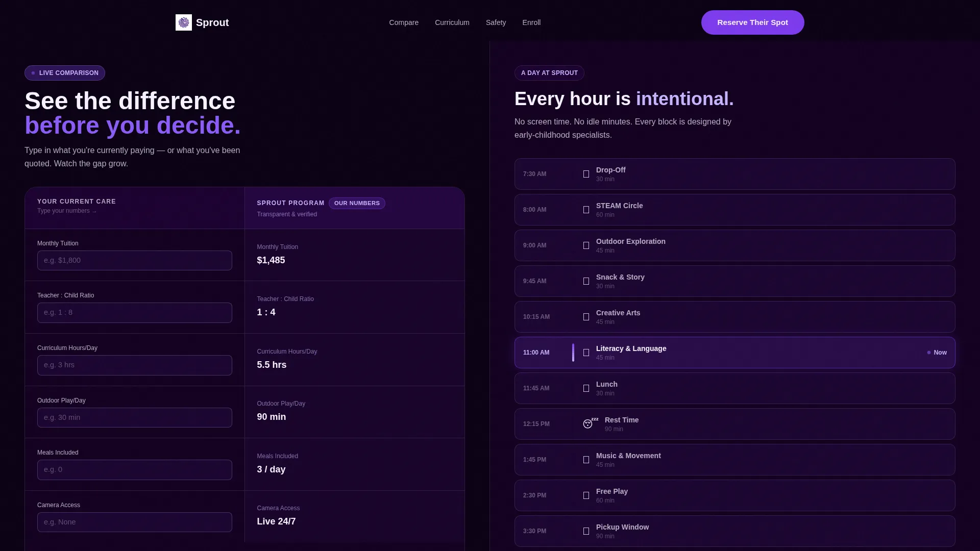The height and width of the screenshot is (551, 980).
Task: Click the OUR NUMBERS badge
Action: [357, 203]
